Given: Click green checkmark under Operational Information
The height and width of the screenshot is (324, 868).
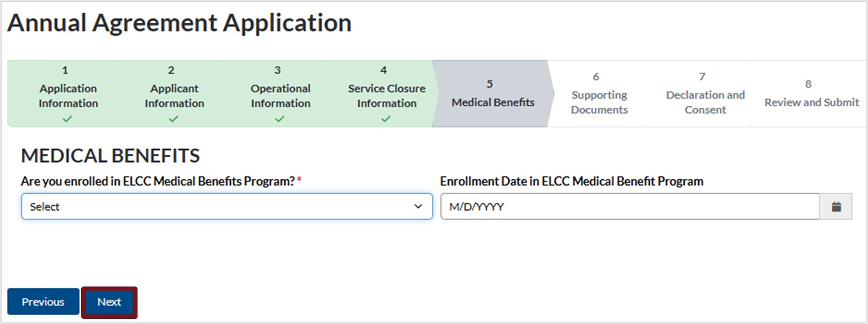Looking at the screenshot, I should tap(279, 119).
